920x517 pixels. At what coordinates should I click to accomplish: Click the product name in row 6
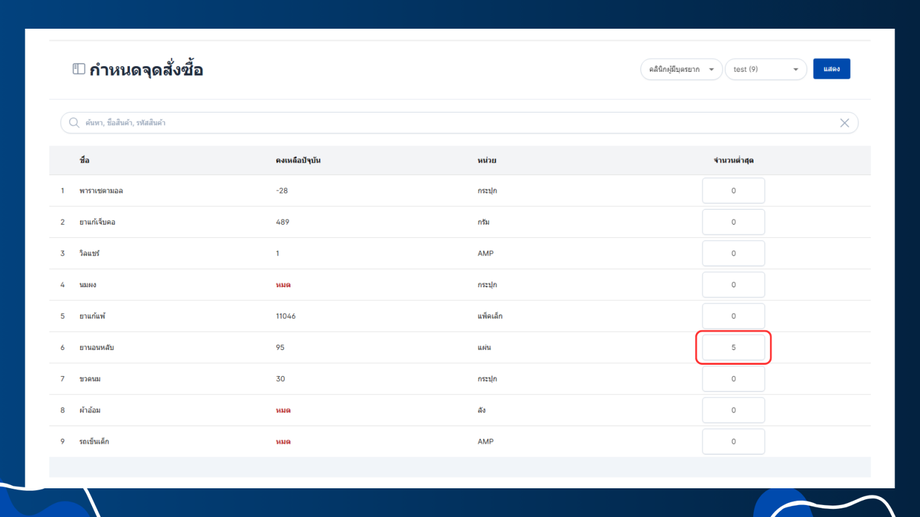point(97,347)
